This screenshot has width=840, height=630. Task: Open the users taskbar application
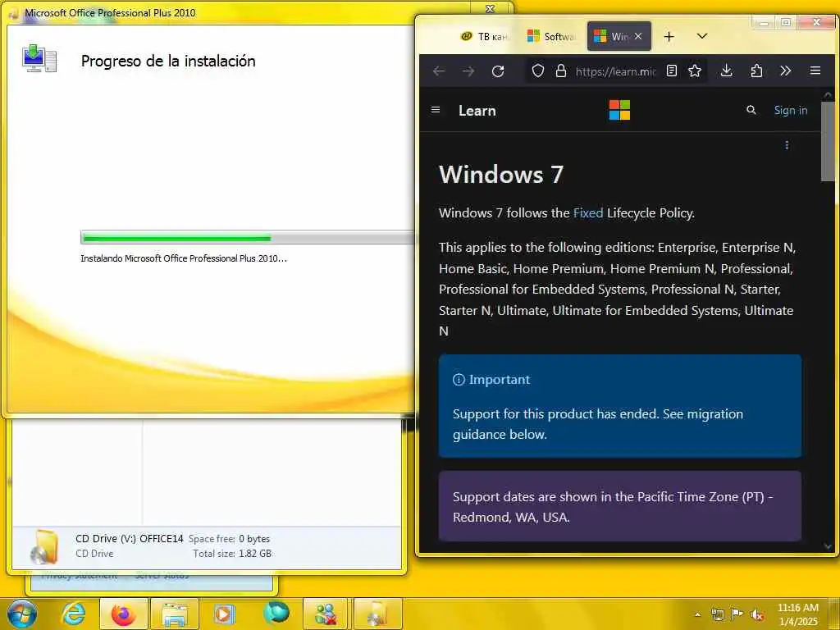(326, 614)
